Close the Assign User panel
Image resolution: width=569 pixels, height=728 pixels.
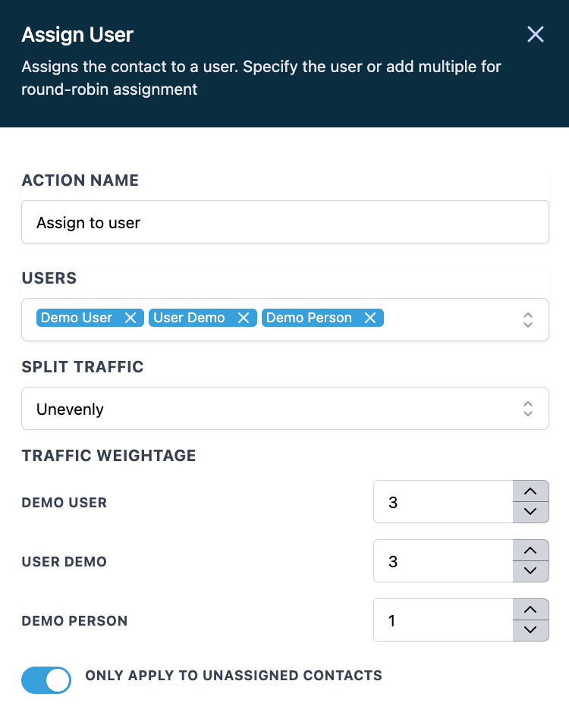[536, 34]
